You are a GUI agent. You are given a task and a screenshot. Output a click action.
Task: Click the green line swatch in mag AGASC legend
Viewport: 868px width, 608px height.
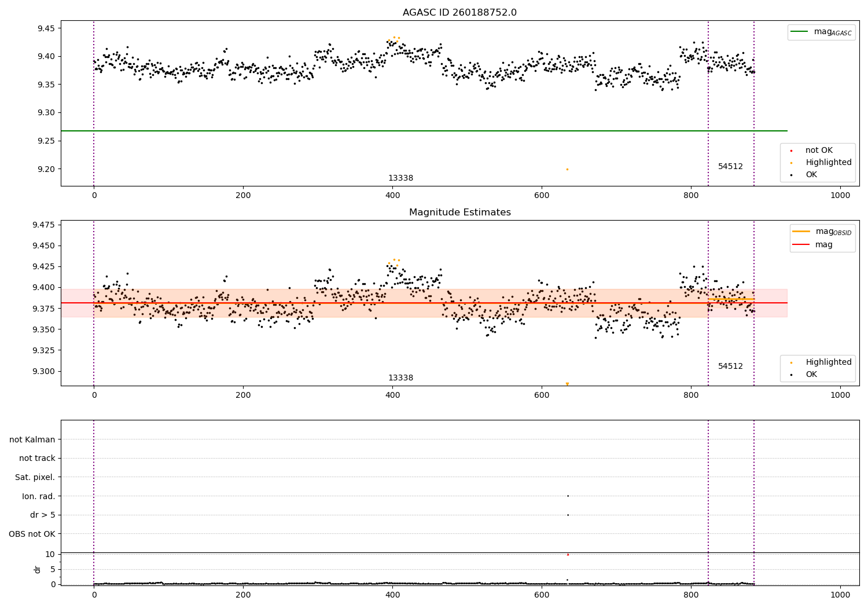point(800,32)
